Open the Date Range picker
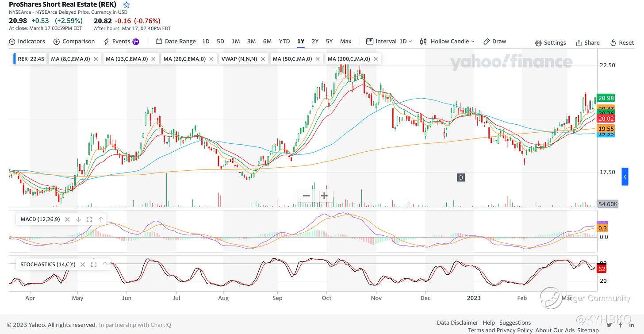The height and width of the screenshot is (334, 644). click(x=176, y=41)
